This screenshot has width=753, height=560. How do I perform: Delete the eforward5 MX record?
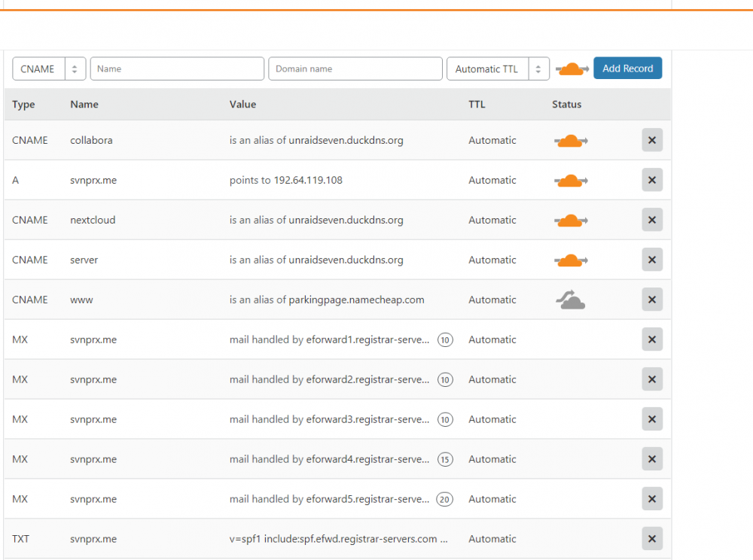652,498
